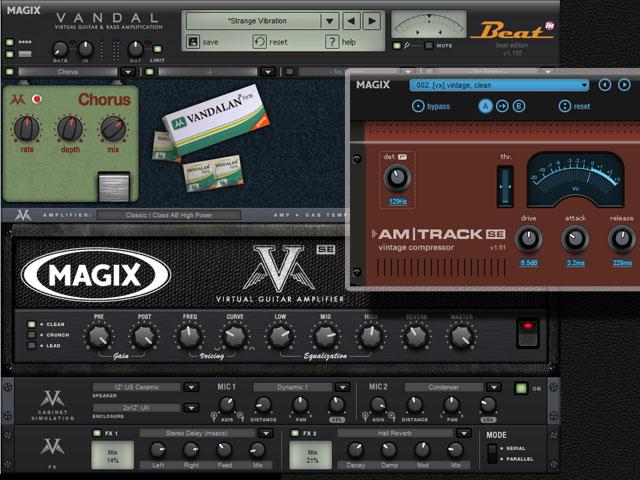Image resolution: width=640 pixels, height=480 pixels.
Task: Click the MIC 1 DISTANCE knob
Action: [263, 404]
